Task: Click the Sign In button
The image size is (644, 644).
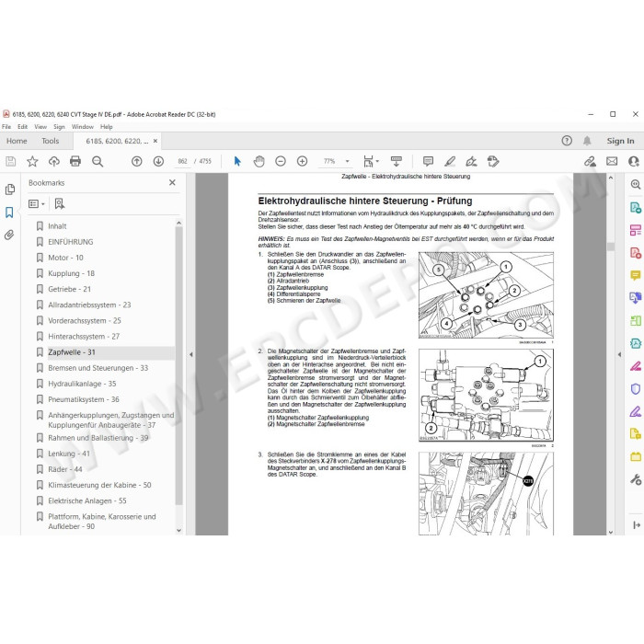Action: coord(620,141)
